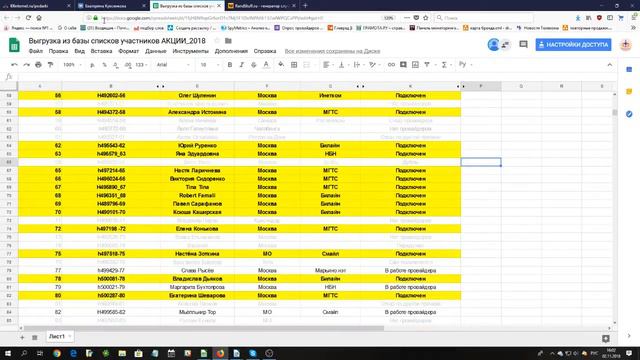
Task: Open the Данные menu
Action: point(156,51)
